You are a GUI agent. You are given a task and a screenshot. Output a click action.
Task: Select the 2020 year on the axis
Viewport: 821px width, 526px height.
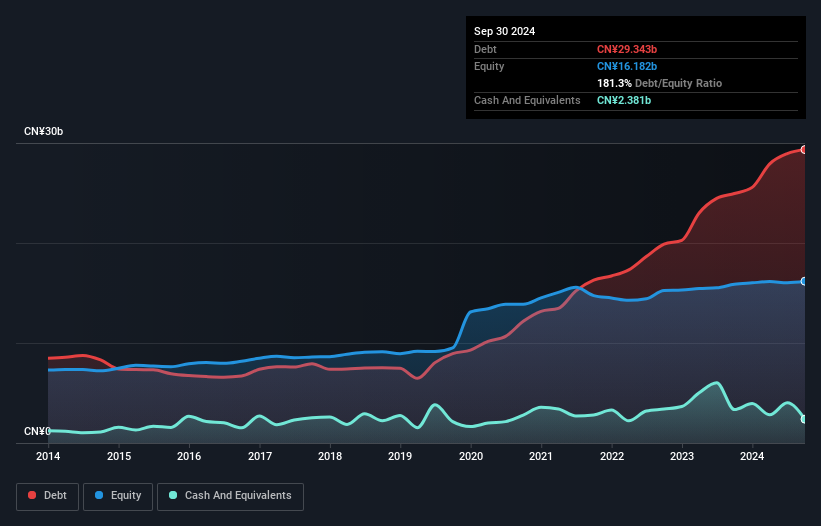tap(471, 456)
